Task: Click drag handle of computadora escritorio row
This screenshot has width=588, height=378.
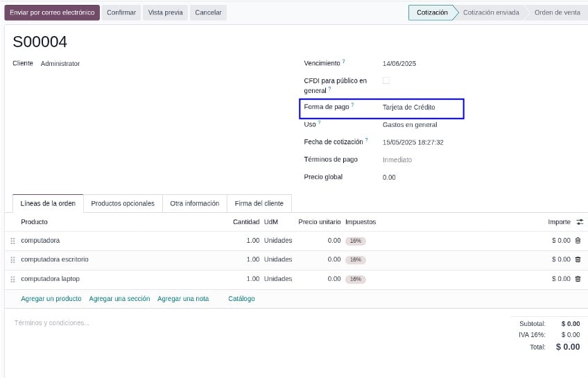Action: coord(12,260)
